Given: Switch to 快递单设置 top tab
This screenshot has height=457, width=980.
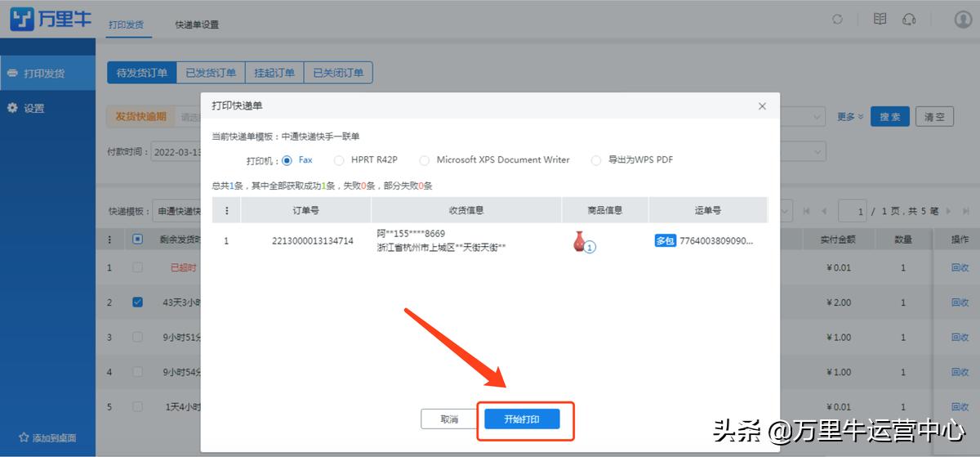Looking at the screenshot, I should tap(197, 25).
